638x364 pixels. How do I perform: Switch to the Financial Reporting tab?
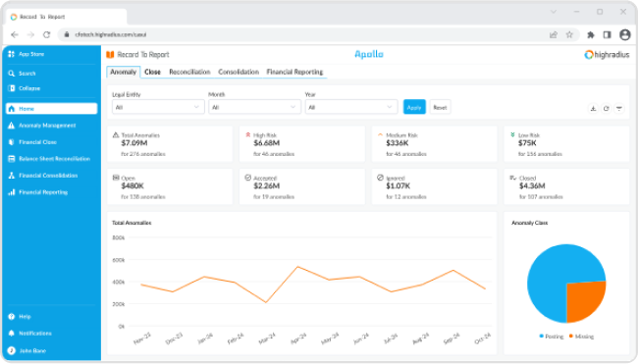(294, 72)
